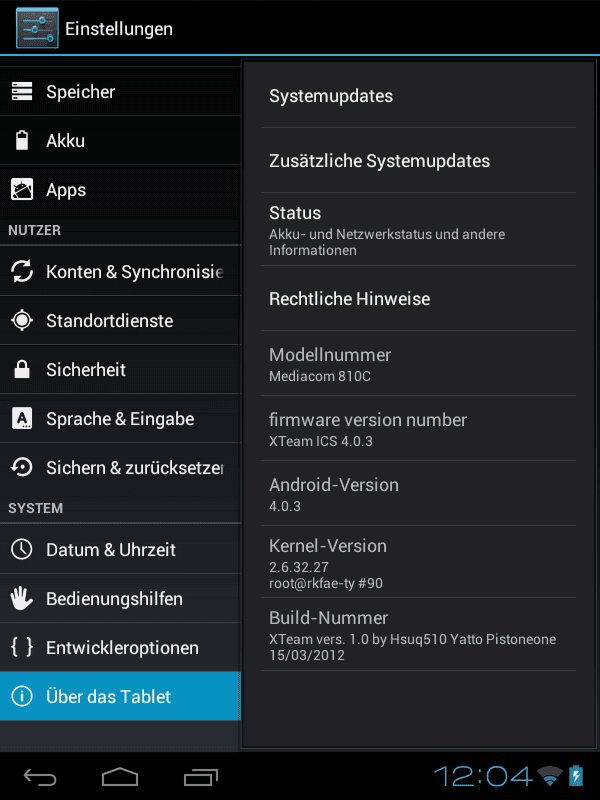Screen dimensions: 600x800
Task: Open Zusätzliche Systemupdates
Action: point(418,160)
